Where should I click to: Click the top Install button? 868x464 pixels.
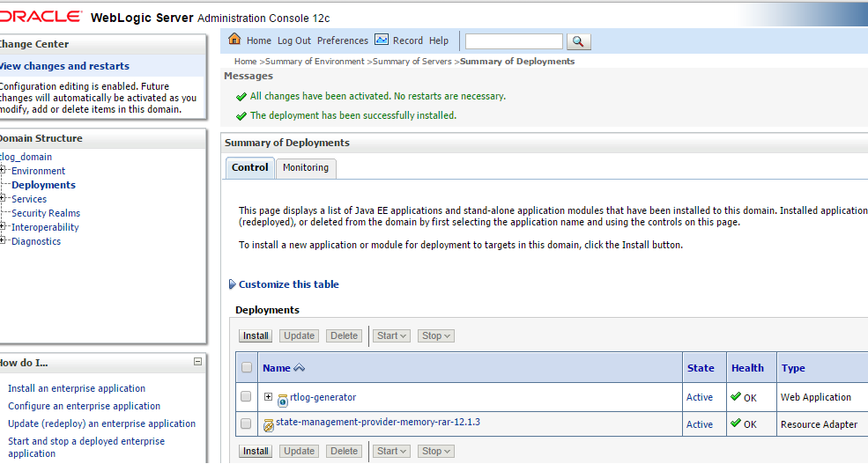pos(256,335)
